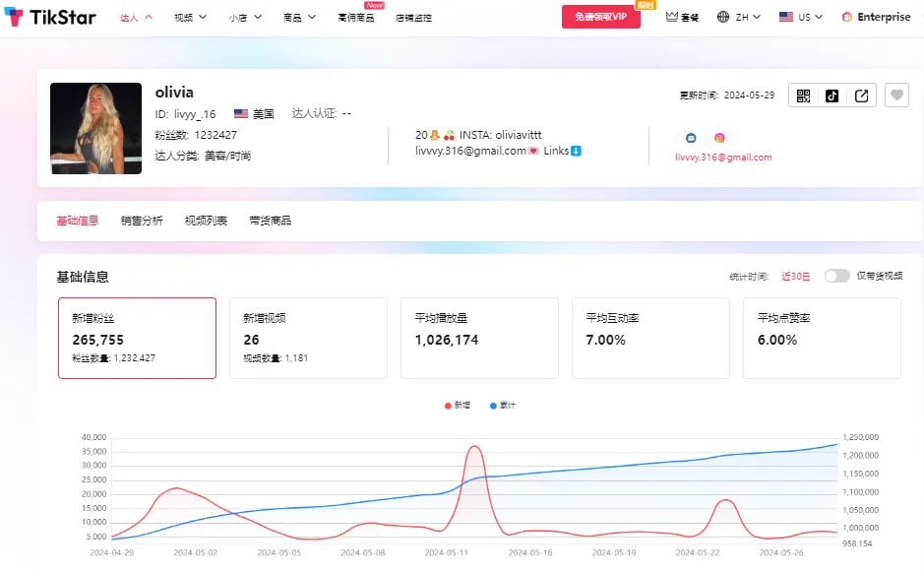The width and height of the screenshot is (924, 573).
Task: Select the 新增视频 metric card
Action: (x=308, y=338)
